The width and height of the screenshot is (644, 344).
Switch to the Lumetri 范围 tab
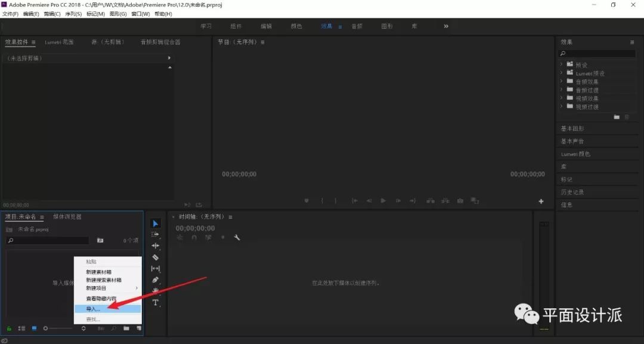coord(59,42)
